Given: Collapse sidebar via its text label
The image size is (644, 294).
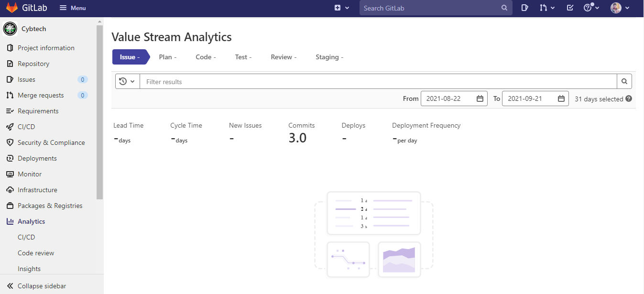Looking at the screenshot, I should click(42, 286).
